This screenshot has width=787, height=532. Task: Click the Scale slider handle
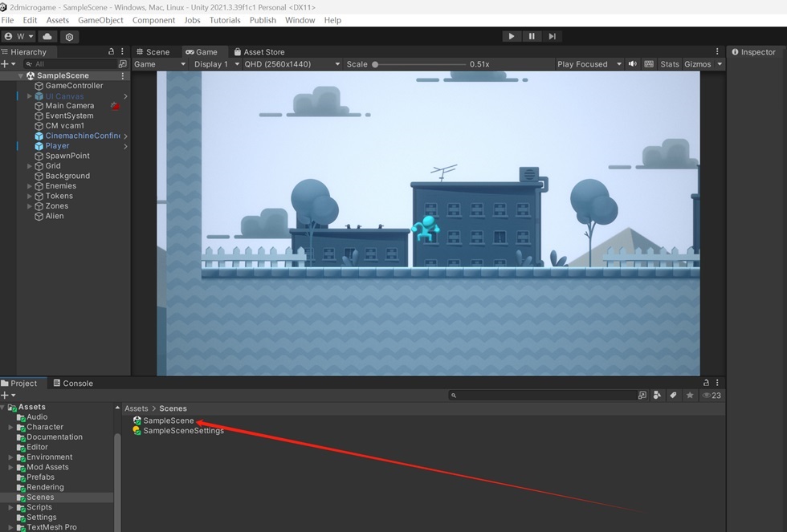click(375, 64)
